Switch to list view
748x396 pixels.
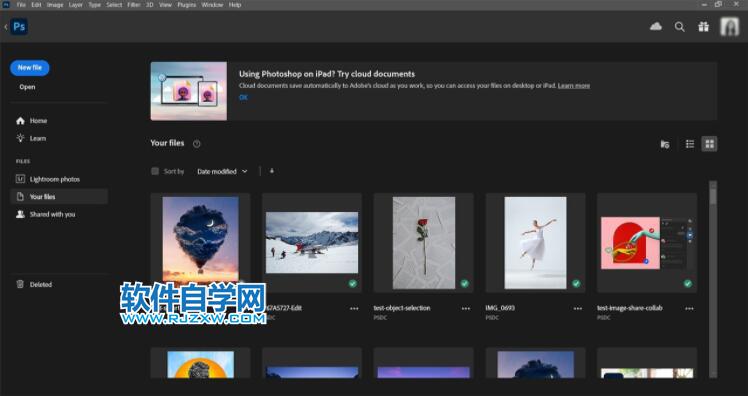(690, 144)
